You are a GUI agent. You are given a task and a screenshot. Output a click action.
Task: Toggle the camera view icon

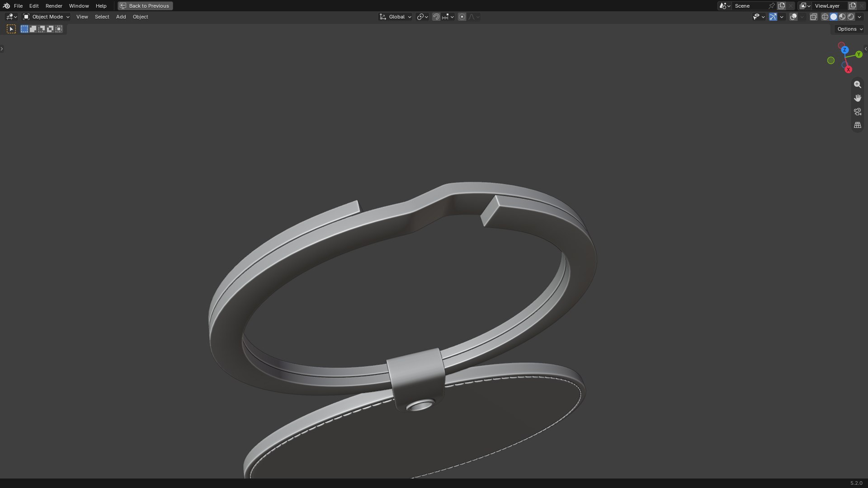coord(858,112)
